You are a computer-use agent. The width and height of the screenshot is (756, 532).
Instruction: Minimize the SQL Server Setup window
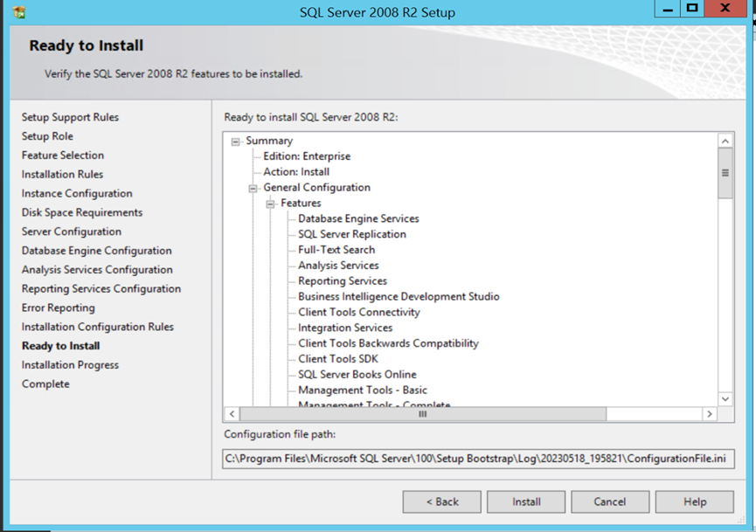click(667, 9)
